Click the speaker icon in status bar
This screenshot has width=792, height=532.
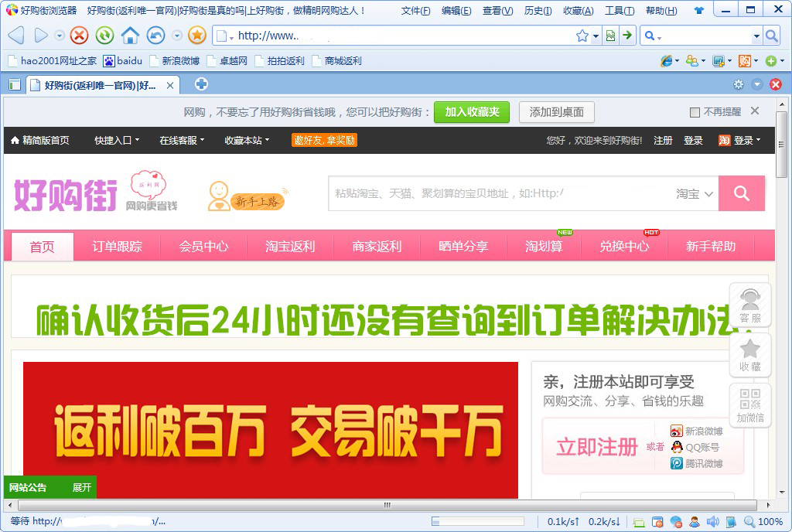click(x=712, y=522)
